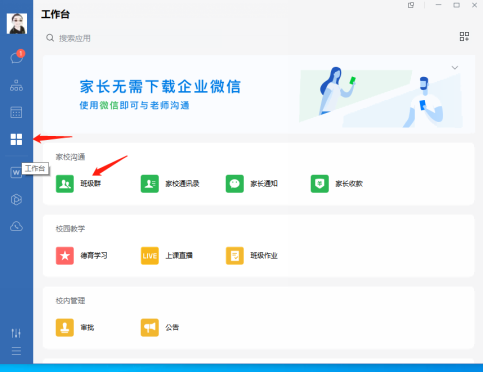Open the 德育学习 label
The image size is (483, 373).
[x=94, y=256]
